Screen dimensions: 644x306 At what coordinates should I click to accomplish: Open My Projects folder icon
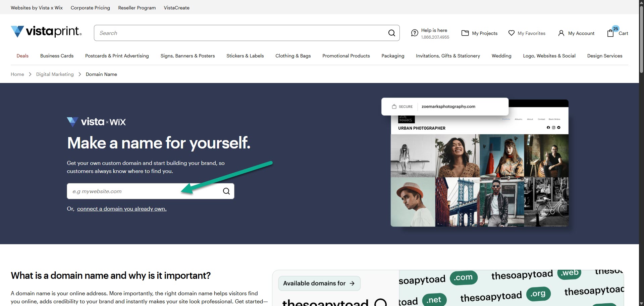(x=465, y=33)
